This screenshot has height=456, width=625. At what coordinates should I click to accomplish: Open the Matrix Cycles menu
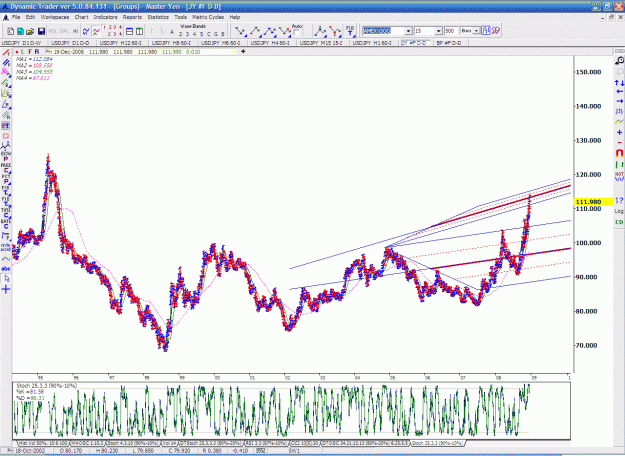click(x=208, y=17)
